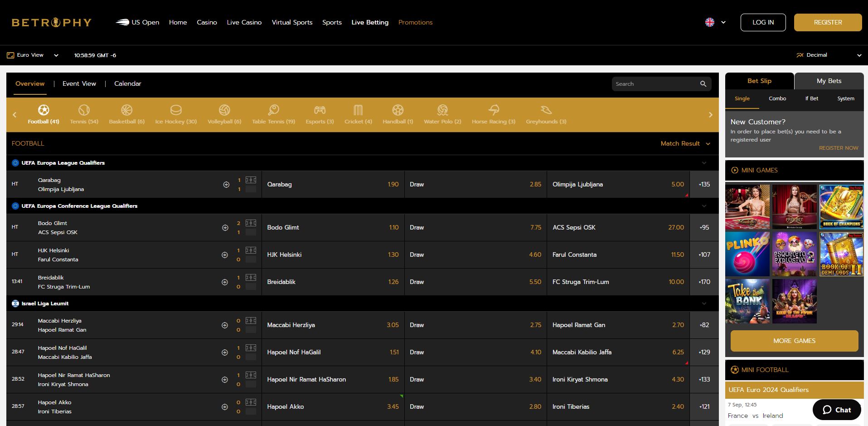Bet on Draw at 7.75 for Bodo Glimt match

(x=475, y=227)
